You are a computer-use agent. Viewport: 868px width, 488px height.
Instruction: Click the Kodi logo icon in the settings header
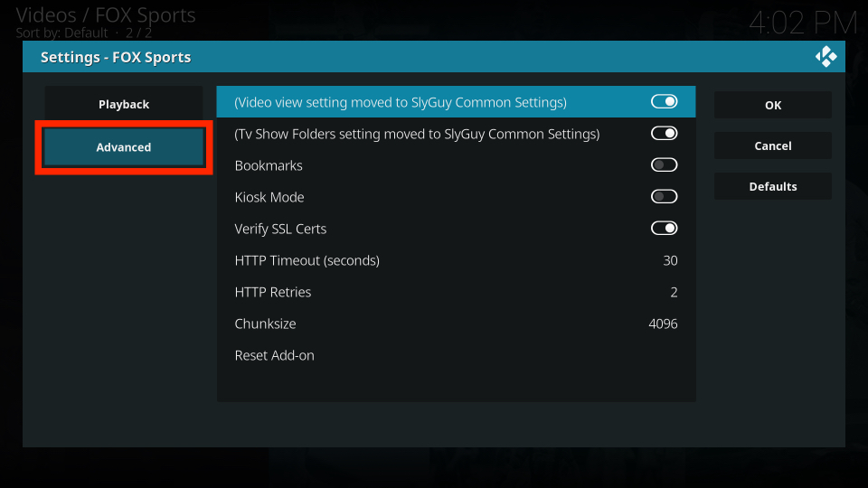(826, 56)
